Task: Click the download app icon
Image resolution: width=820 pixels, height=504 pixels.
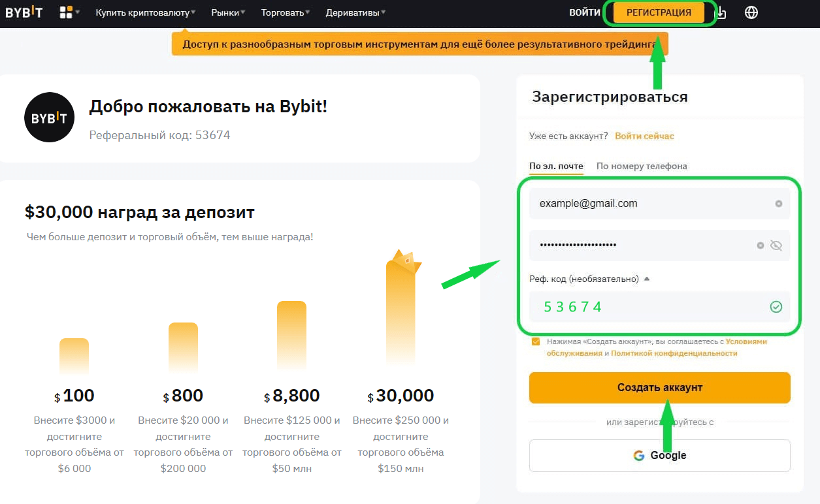Action: 721,12
